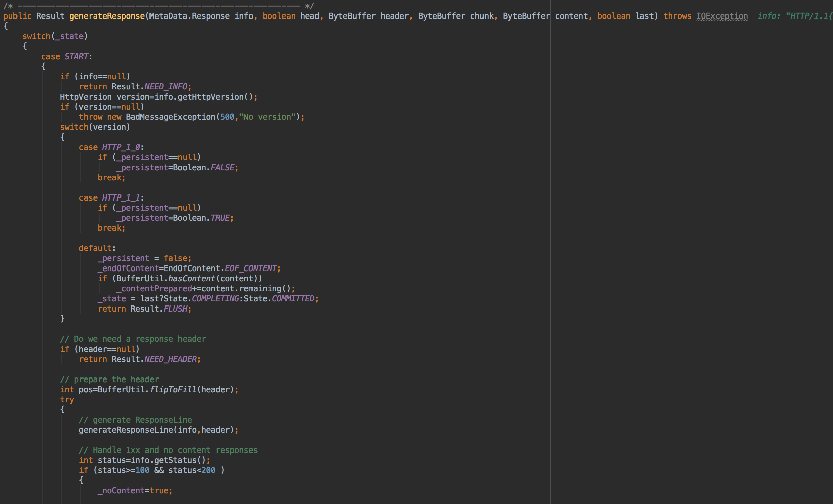Click the switch(_state) statement
Viewport: 833px width, 504px height.
pyautogui.click(x=55, y=36)
